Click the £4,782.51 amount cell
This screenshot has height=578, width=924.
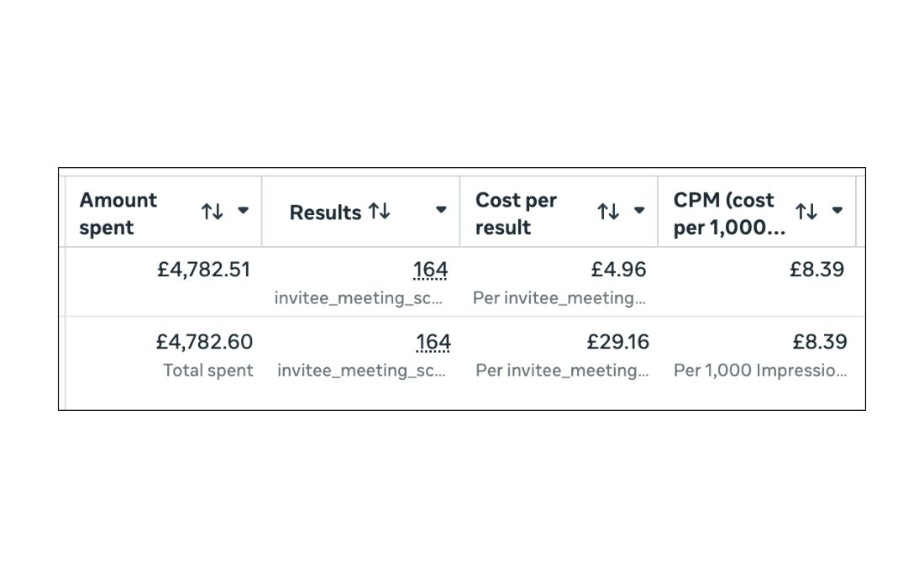[203, 270]
